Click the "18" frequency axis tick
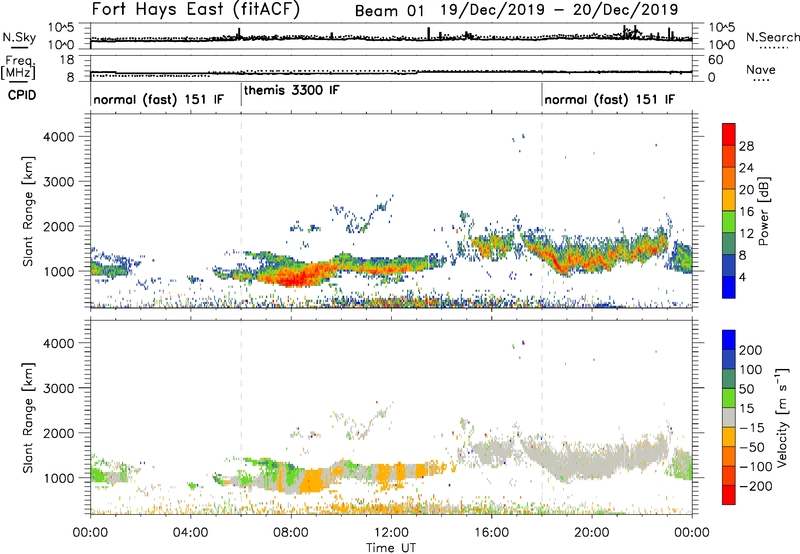Screen dimensions: 800x554 (x=67, y=60)
